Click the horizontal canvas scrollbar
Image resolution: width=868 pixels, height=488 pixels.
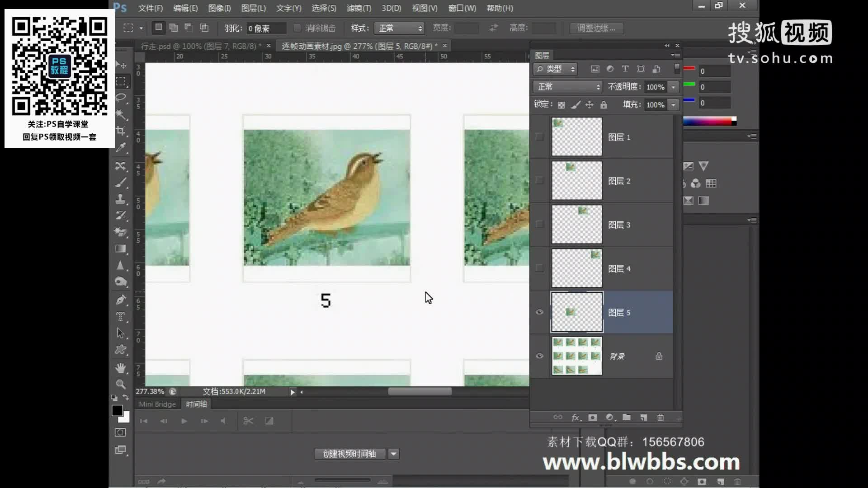click(x=420, y=391)
